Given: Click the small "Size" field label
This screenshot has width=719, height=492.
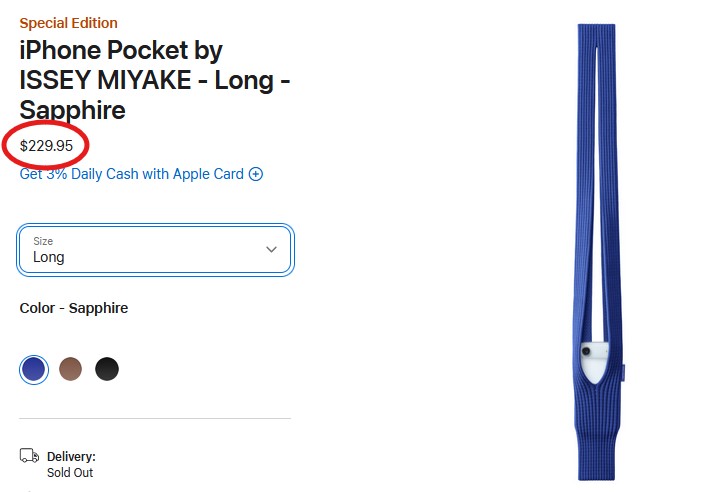Looking at the screenshot, I should click(43, 241).
